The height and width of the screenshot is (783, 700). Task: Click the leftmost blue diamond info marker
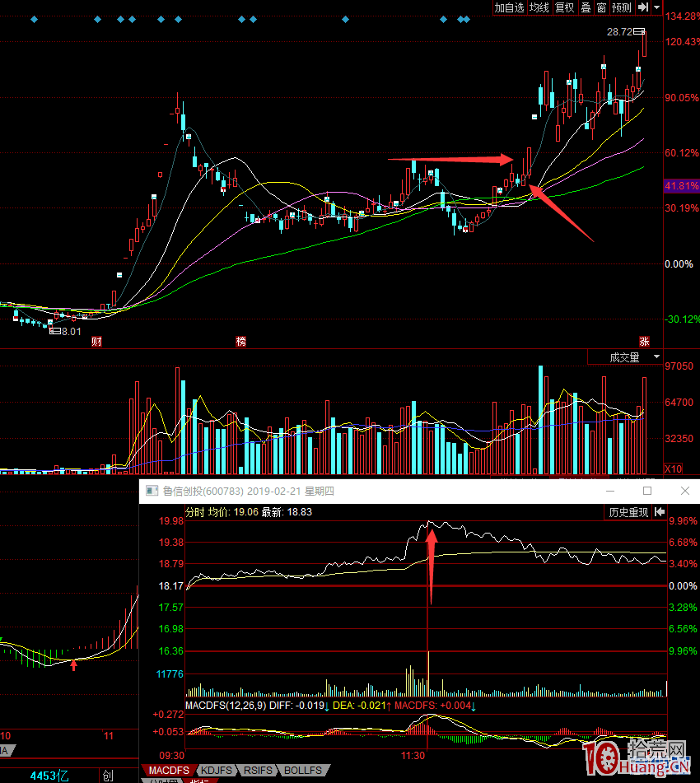[34, 20]
